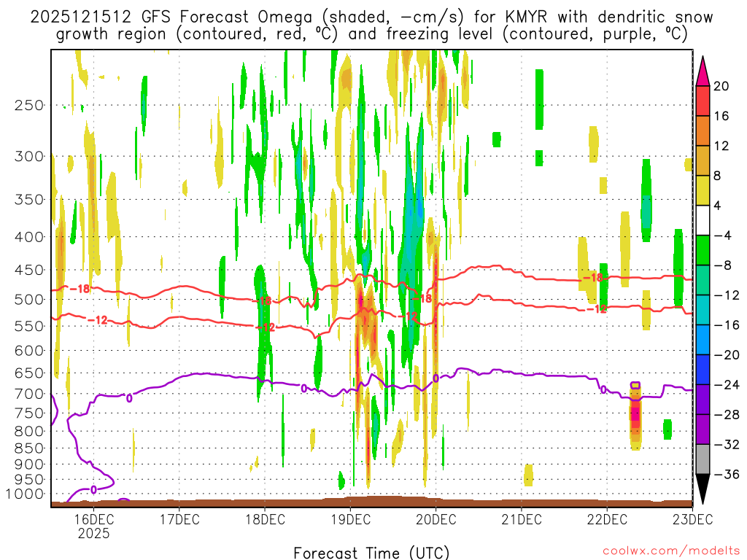The height and width of the screenshot is (560, 747).
Task: Click the 450 pressure level label
Action: [x=29, y=270]
